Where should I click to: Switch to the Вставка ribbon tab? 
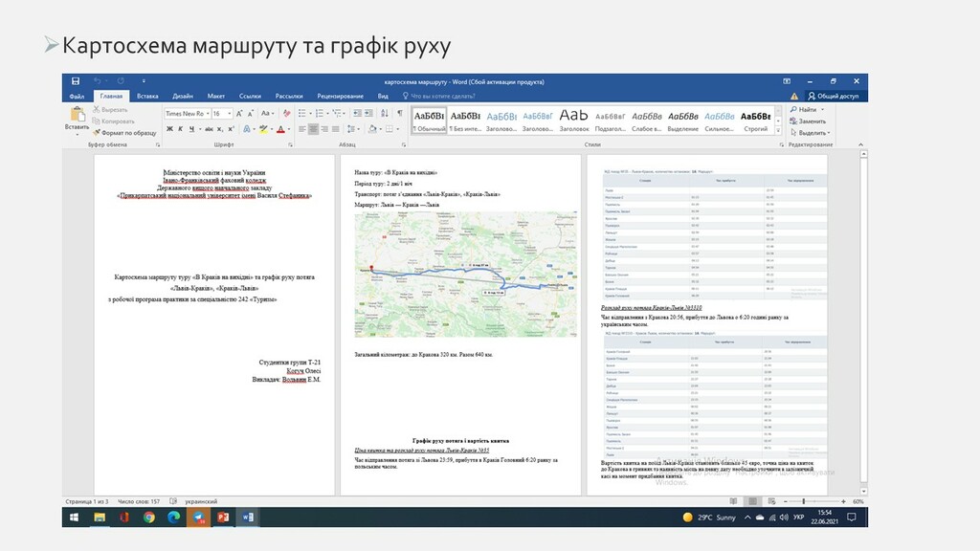point(147,97)
